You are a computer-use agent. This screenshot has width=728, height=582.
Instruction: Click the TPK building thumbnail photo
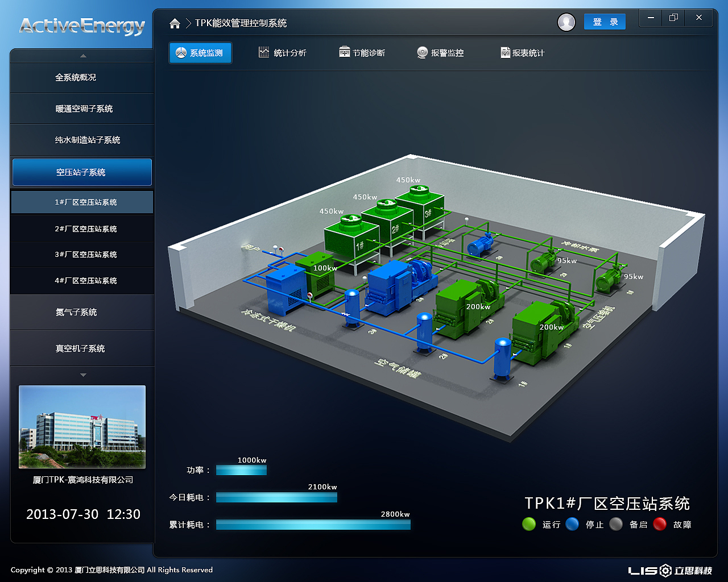tap(82, 427)
